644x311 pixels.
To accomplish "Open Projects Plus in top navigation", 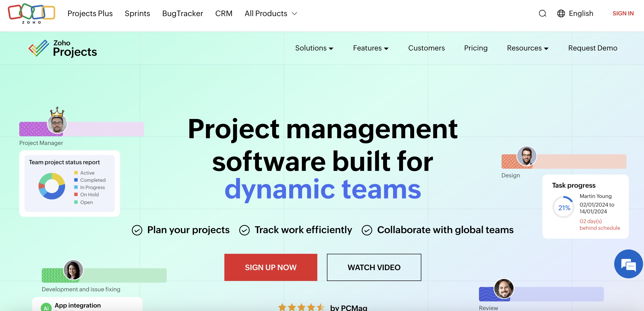I will coord(90,13).
